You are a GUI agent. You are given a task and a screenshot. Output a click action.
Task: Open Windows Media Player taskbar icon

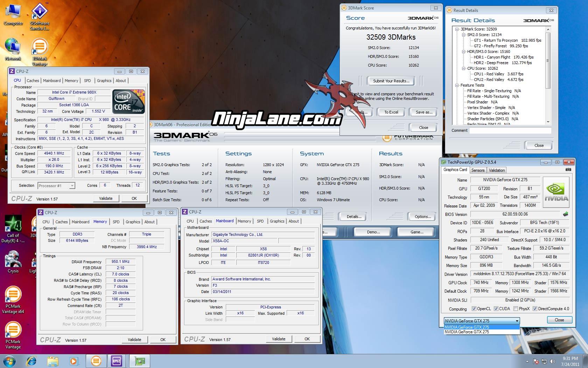point(74,361)
